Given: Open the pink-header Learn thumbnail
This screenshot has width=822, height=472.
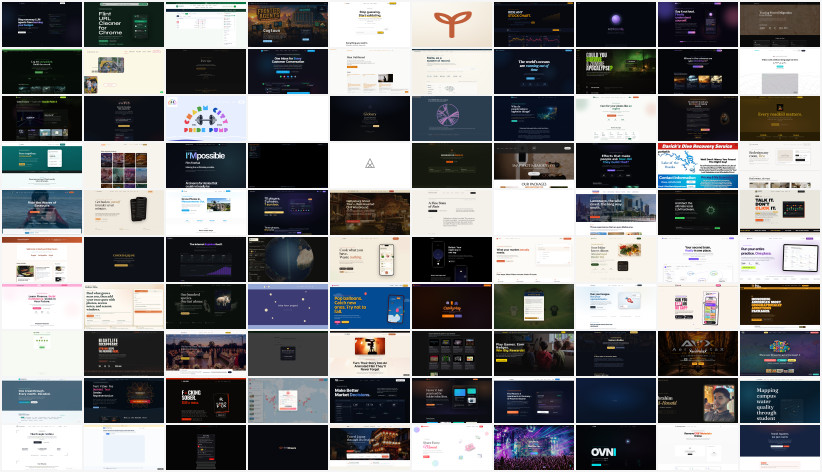Looking at the screenshot, I should [x=42, y=306].
